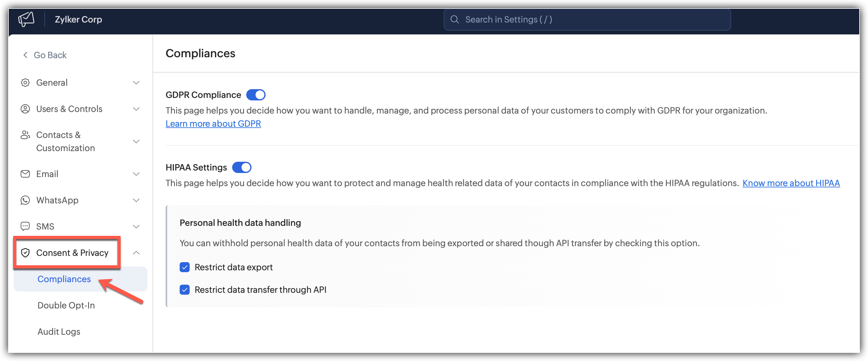Click the General gear icon

25,83
